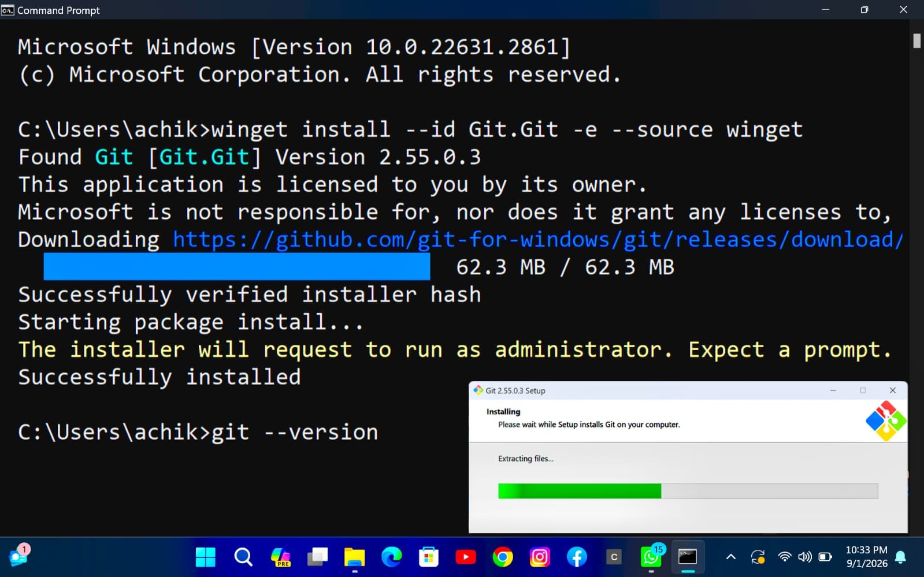Open the taskbar Search icon

point(243,557)
